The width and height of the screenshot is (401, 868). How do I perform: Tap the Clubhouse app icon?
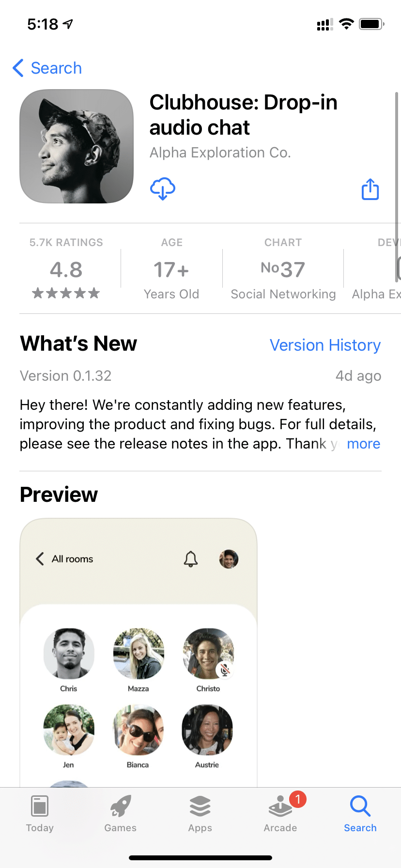77,146
